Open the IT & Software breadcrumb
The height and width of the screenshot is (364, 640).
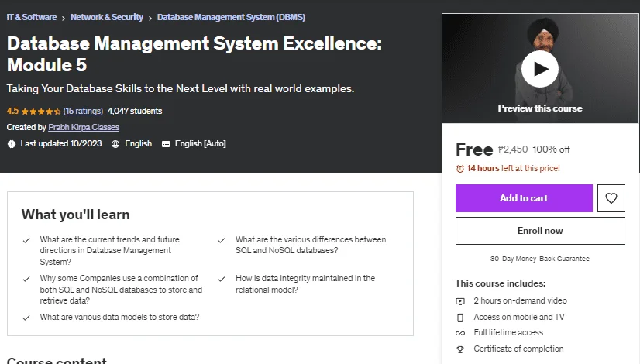32,17
